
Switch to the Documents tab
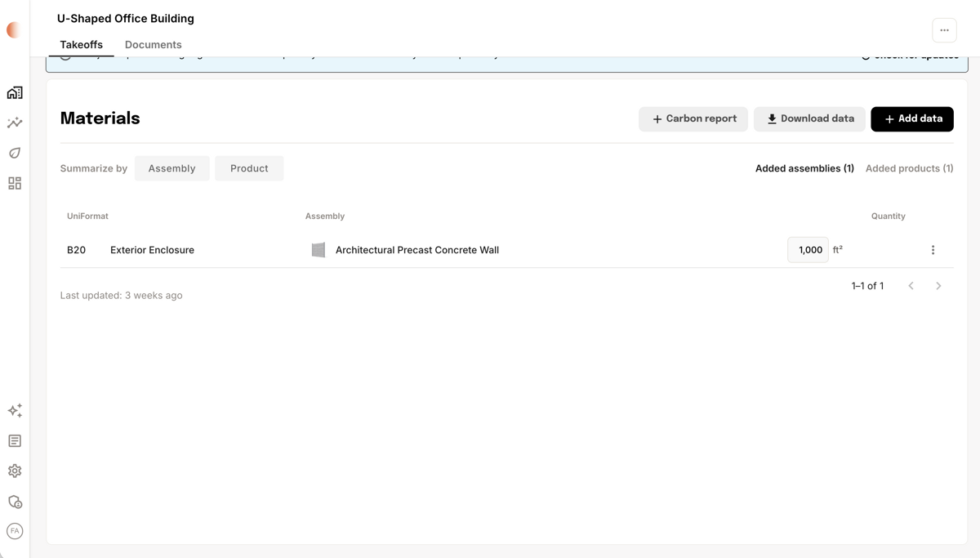point(153,45)
